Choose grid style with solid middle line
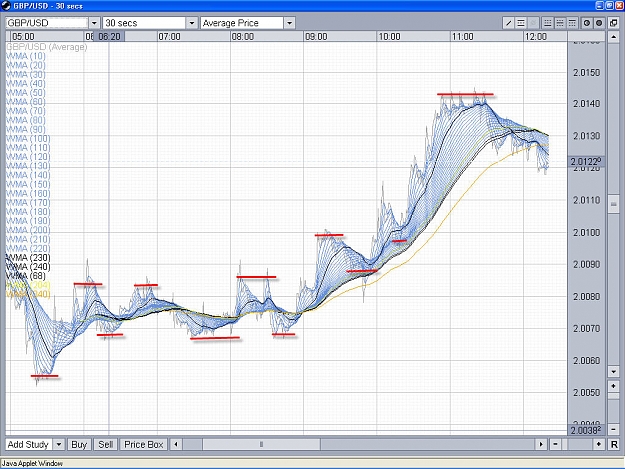 click(560, 23)
